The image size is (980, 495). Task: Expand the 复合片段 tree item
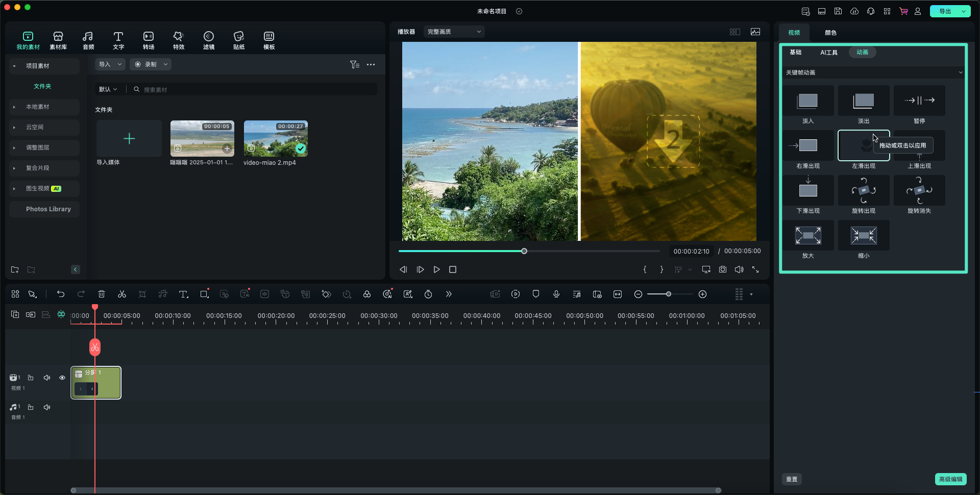click(x=14, y=168)
